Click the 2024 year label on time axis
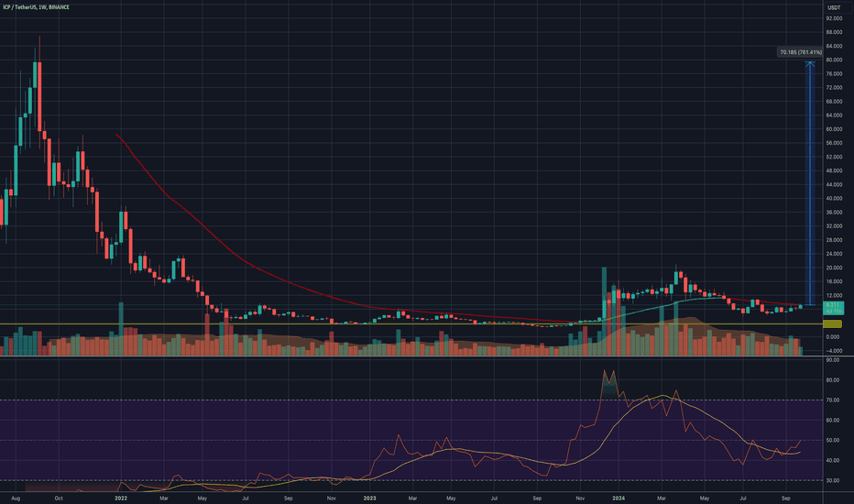The height and width of the screenshot is (504, 854). pos(619,498)
